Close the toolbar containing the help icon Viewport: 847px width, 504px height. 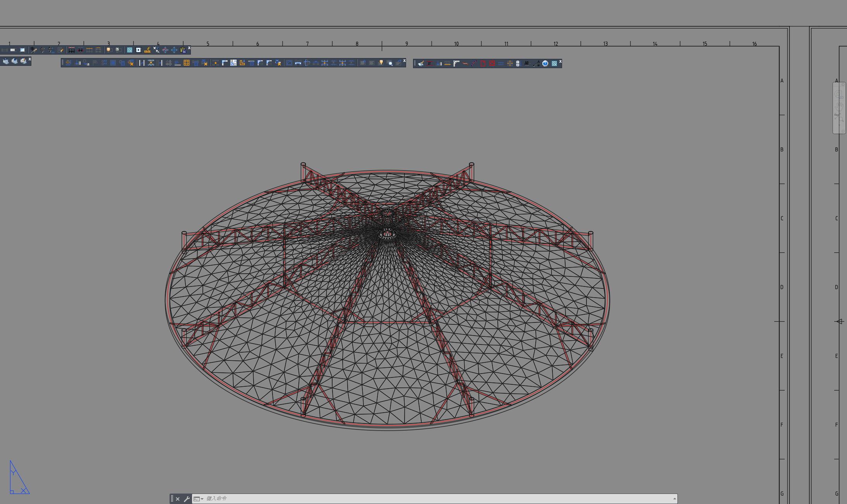tap(560, 61)
